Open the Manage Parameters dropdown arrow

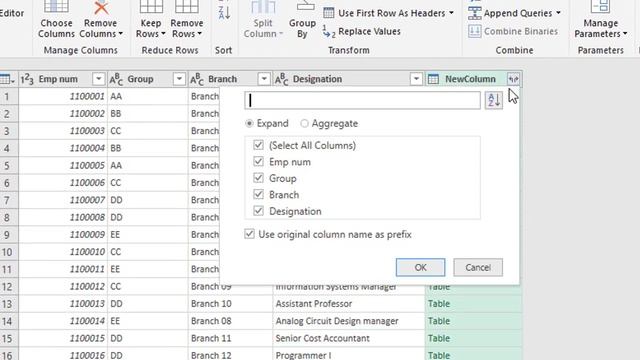pyautogui.click(x=625, y=34)
